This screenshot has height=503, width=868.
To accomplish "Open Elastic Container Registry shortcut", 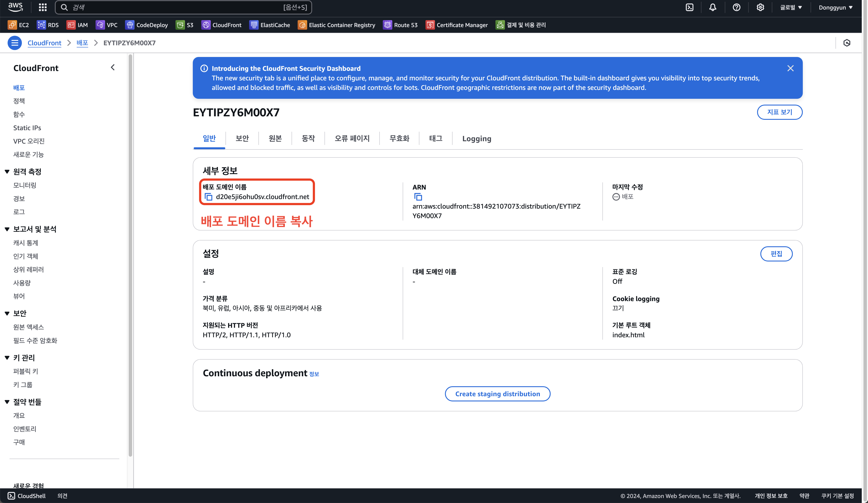I will click(337, 25).
